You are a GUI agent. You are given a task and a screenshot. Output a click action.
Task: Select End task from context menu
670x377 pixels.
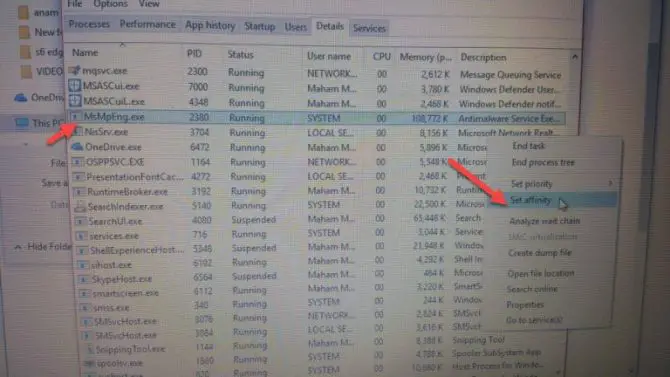tap(529, 146)
